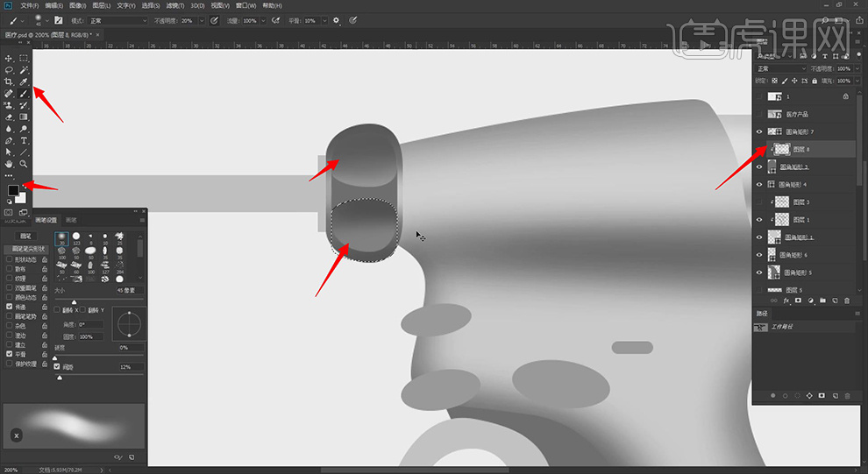868x474 pixels.
Task: Click the add layer style fx icon
Action: click(x=786, y=301)
